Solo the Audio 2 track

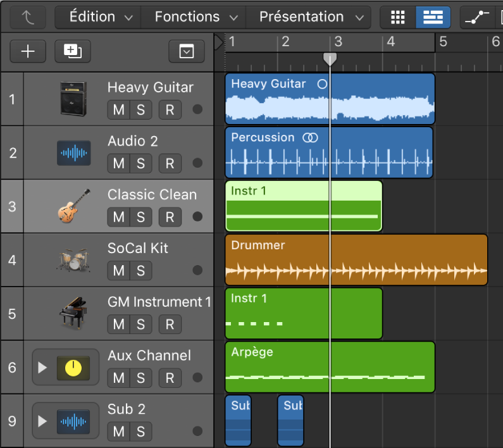140,163
